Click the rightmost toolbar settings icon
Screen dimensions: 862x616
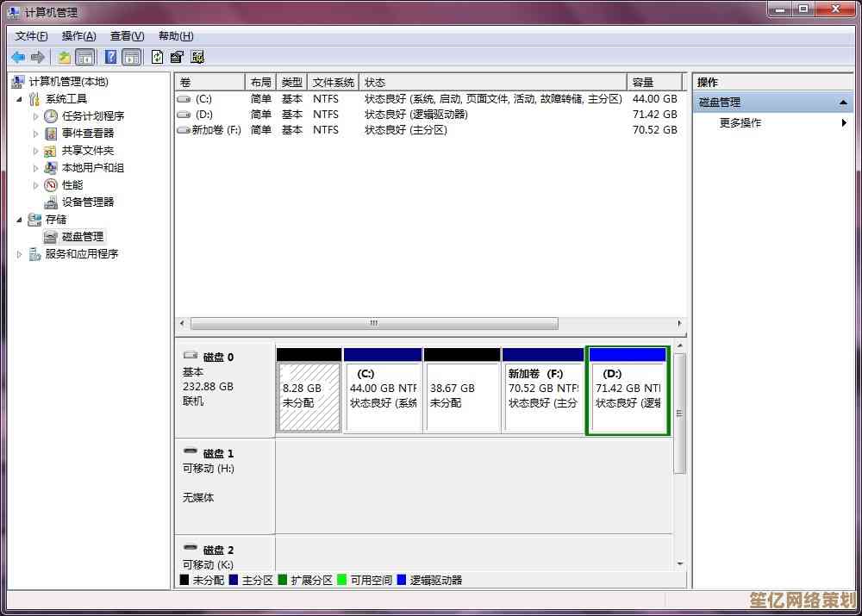coord(197,57)
